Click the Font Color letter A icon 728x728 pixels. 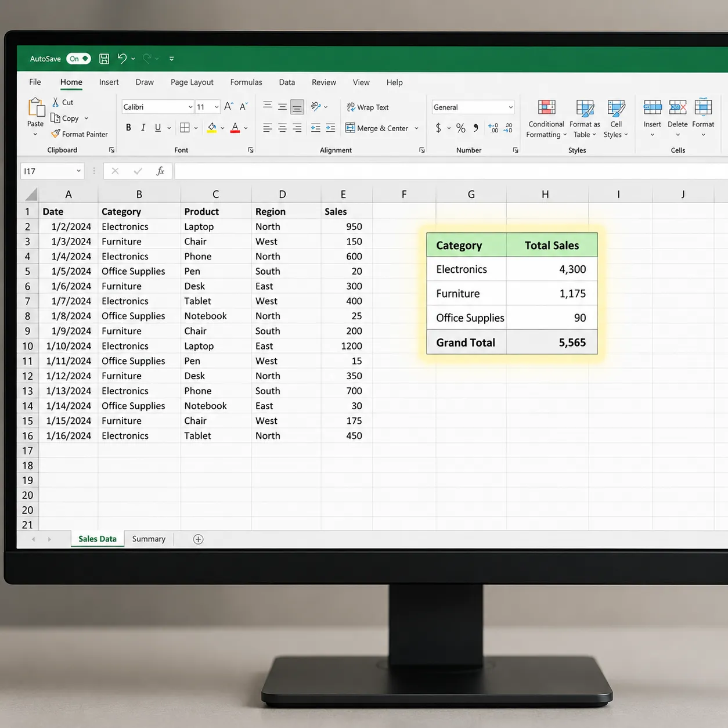point(235,128)
